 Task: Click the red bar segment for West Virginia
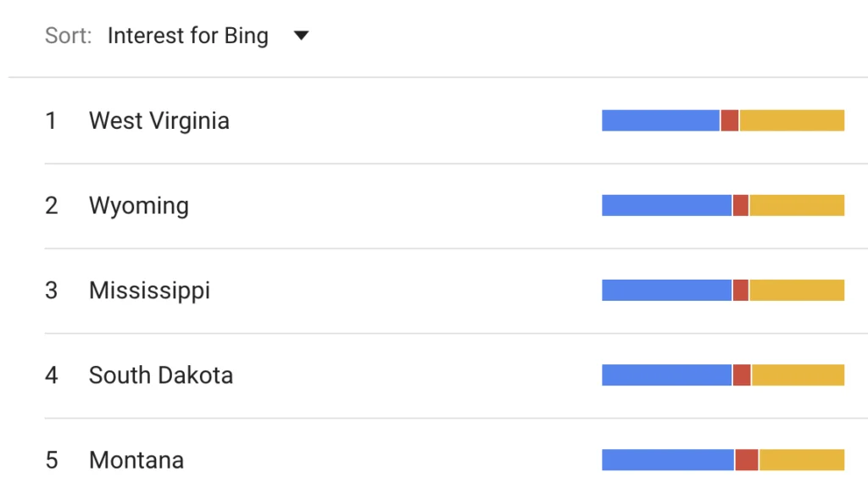(730, 120)
